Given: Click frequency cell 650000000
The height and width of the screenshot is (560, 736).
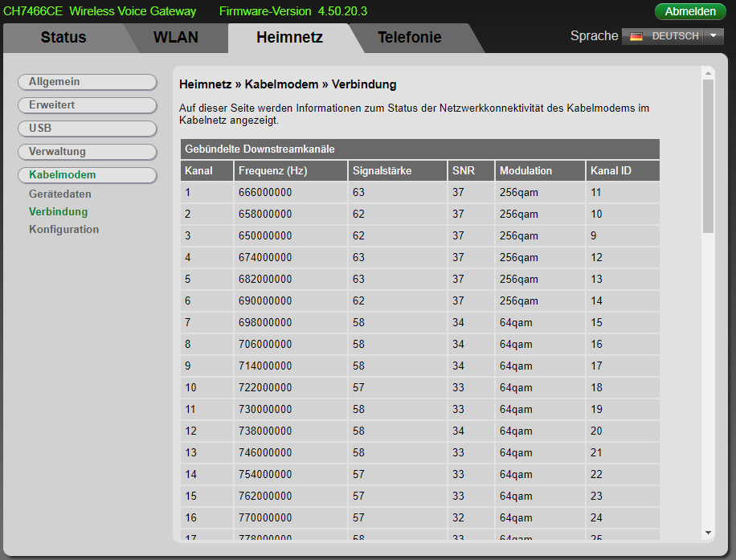Looking at the screenshot, I should tap(291, 235).
